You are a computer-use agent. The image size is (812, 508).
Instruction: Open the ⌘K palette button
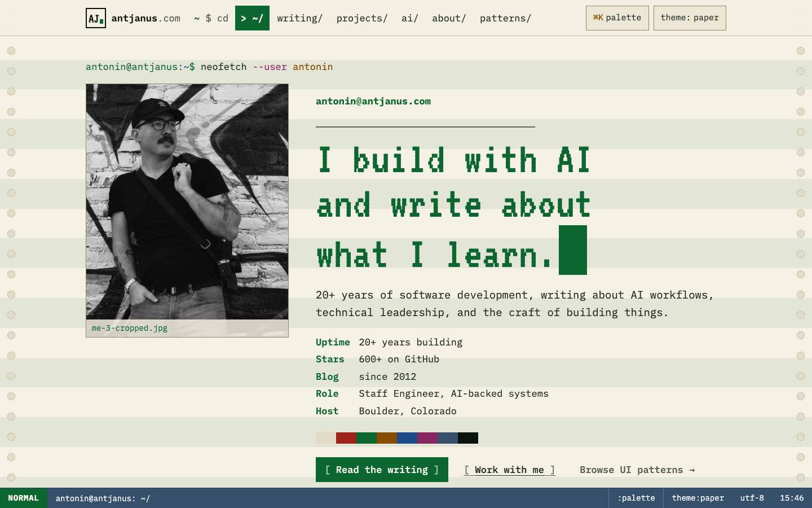click(617, 18)
